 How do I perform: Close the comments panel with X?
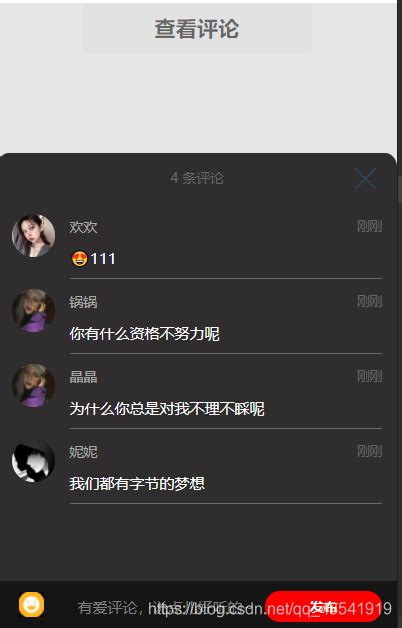coord(365,179)
